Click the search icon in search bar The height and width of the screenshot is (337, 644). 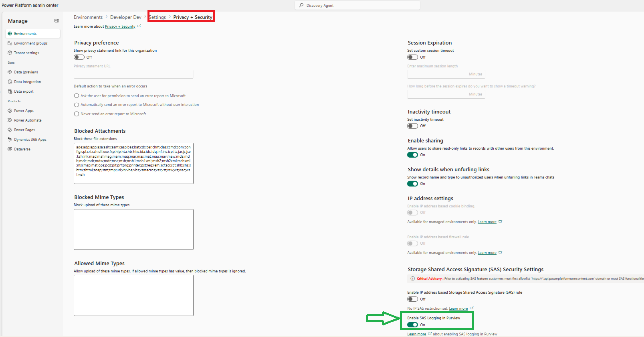301,6
